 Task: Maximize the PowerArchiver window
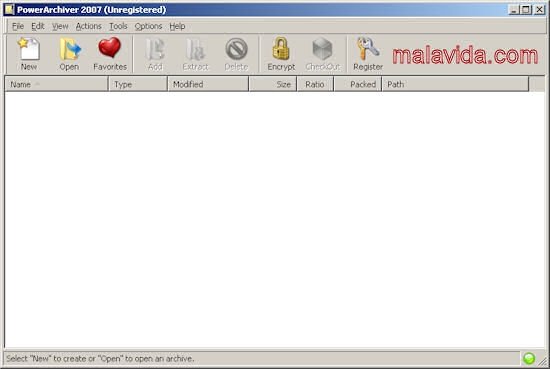(526, 10)
